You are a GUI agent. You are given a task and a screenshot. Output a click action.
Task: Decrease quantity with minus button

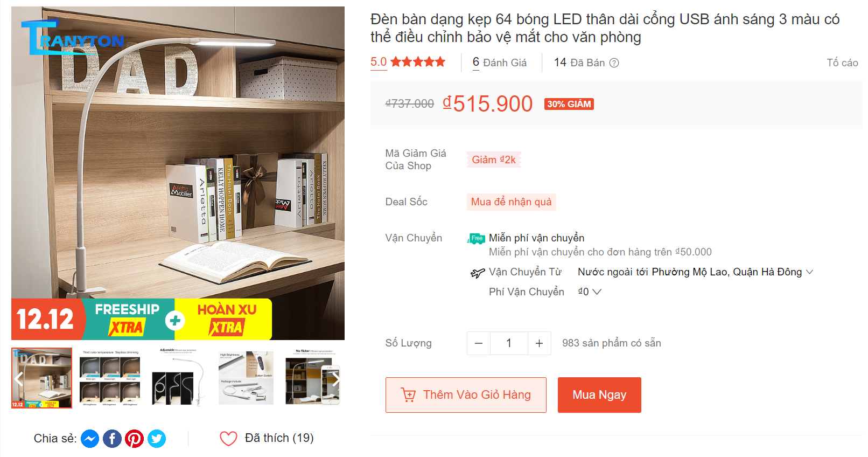pos(479,343)
